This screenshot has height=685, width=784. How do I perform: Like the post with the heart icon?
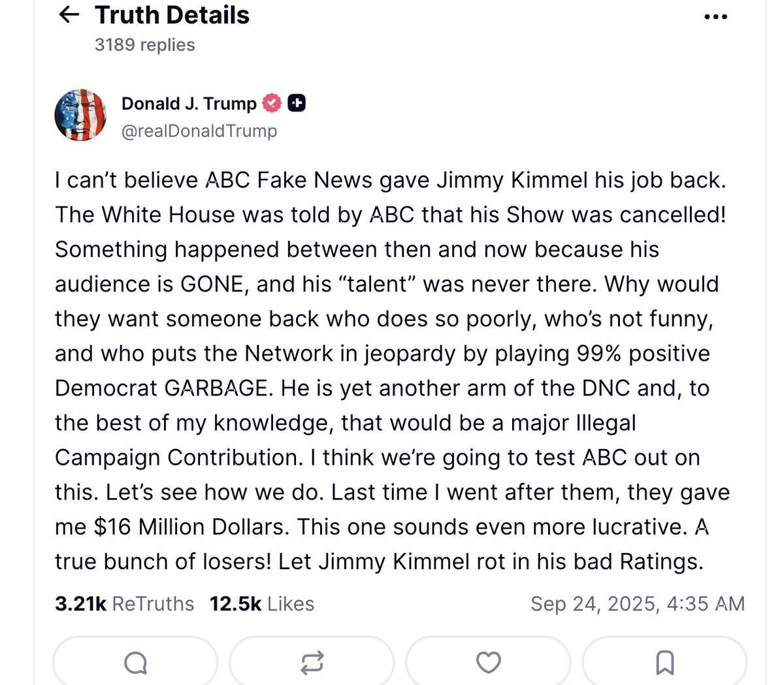(488, 663)
